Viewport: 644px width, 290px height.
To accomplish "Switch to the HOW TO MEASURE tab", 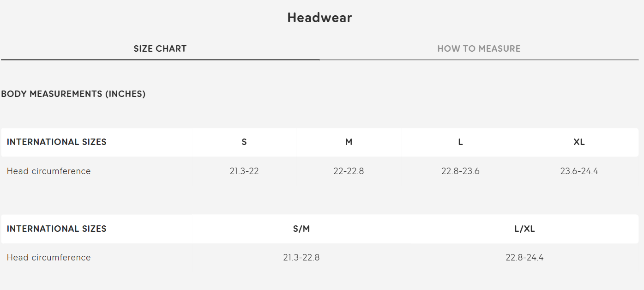I will pos(479,48).
